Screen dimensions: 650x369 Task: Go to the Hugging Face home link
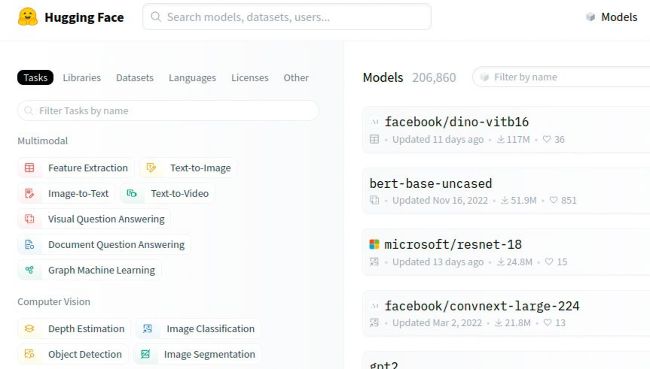tap(71, 17)
